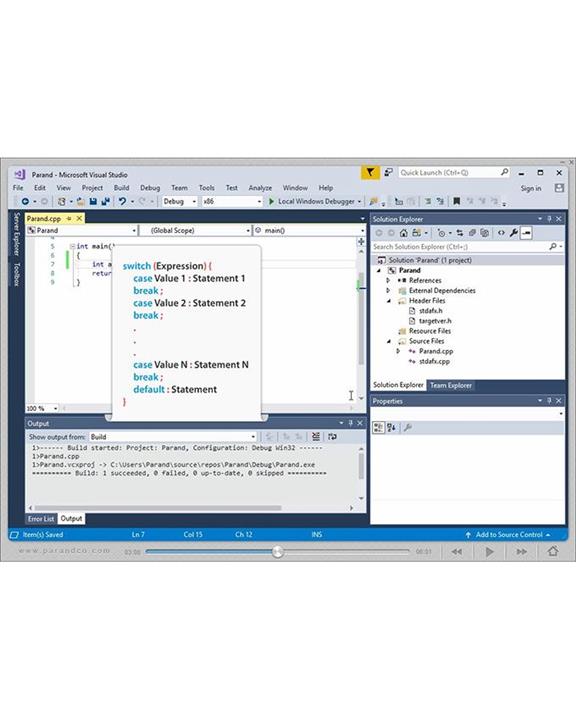Click Add to Source Control

tap(508, 534)
